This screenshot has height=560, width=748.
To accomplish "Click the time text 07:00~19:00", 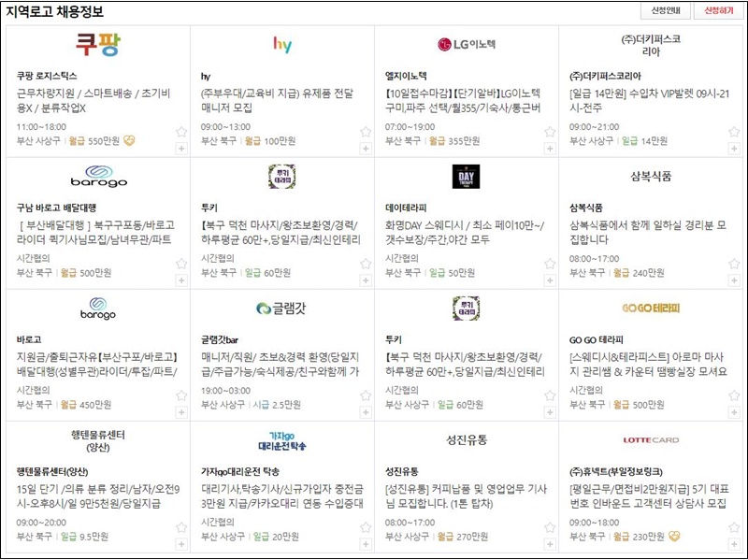I will pos(410,127).
